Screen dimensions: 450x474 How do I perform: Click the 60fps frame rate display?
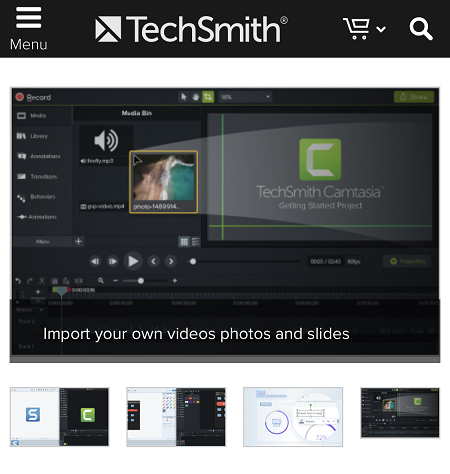coord(354,262)
